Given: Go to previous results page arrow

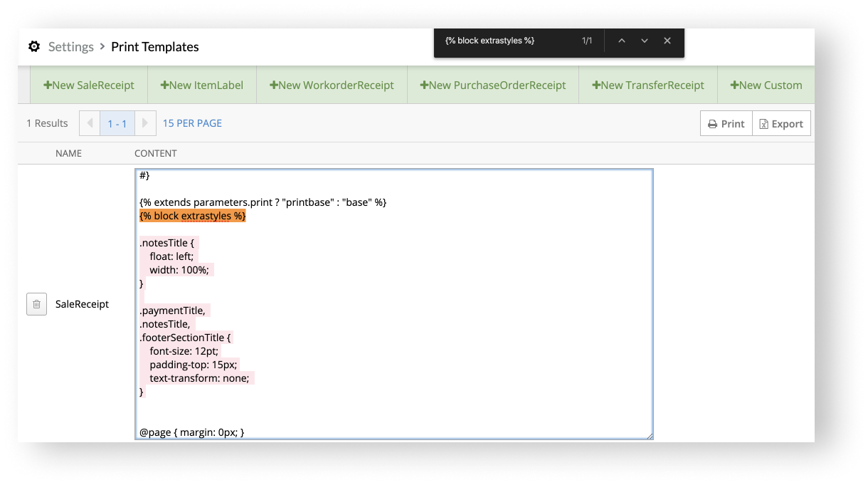Looking at the screenshot, I should coord(90,123).
